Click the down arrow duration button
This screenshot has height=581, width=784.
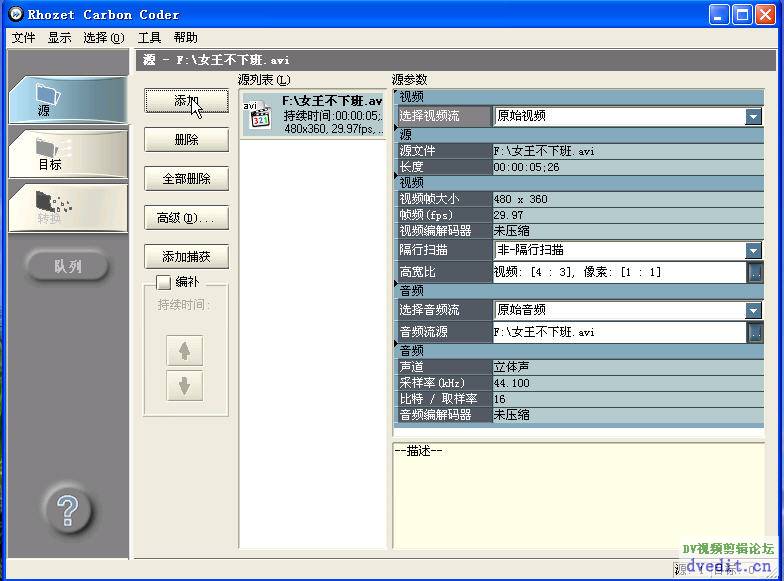point(184,386)
